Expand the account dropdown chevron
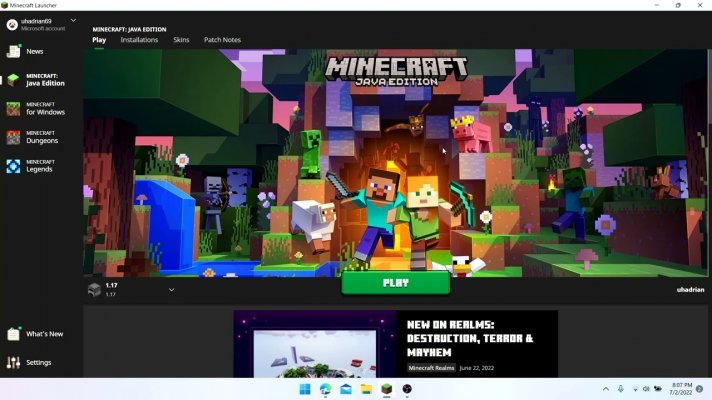The width and height of the screenshot is (712, 400). coord(73,21)
